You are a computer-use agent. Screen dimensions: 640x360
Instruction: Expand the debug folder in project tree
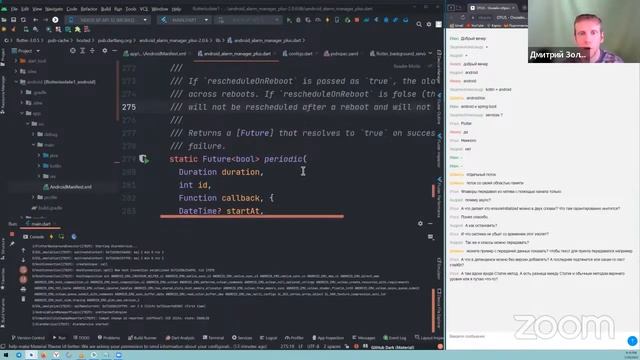click(33, 134)
